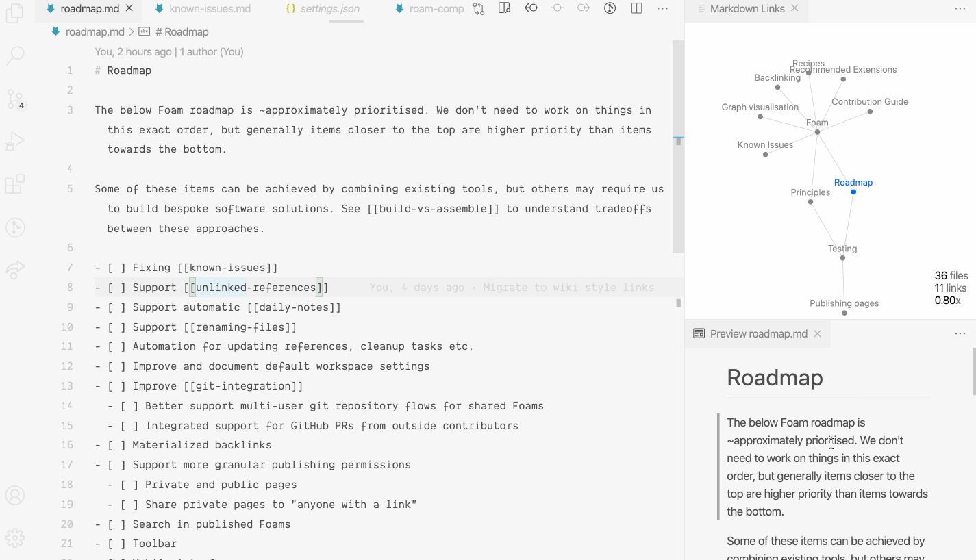Viewport: 976px width, 560px height.
Task: Close the roadmap.md editor tab
Action: click(x=129, y=9)
